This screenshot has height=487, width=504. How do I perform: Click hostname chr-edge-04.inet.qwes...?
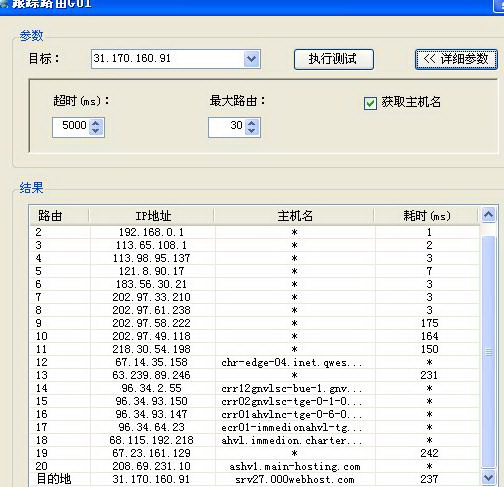[292, 362]
